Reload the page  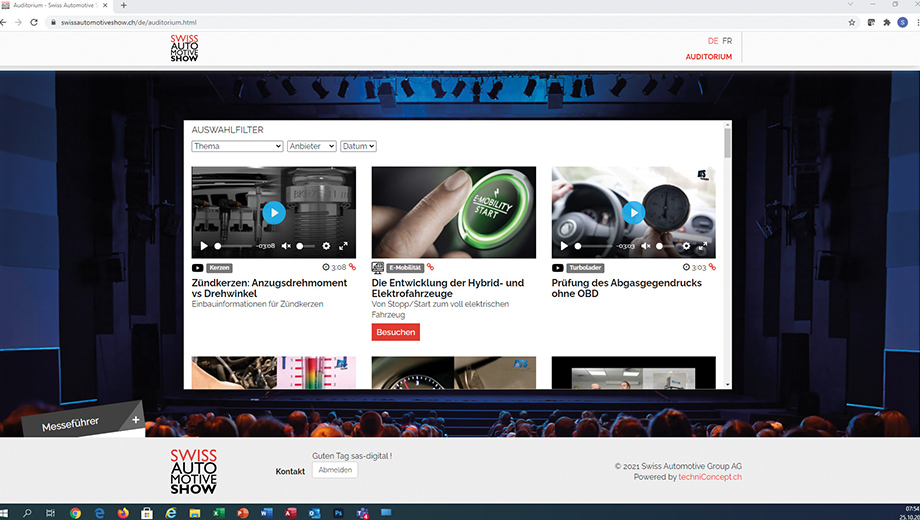(34, 22)
